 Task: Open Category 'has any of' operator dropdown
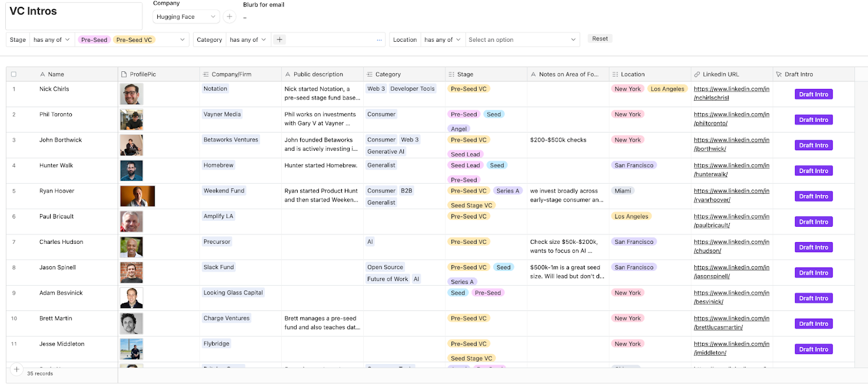pos(248,40)
